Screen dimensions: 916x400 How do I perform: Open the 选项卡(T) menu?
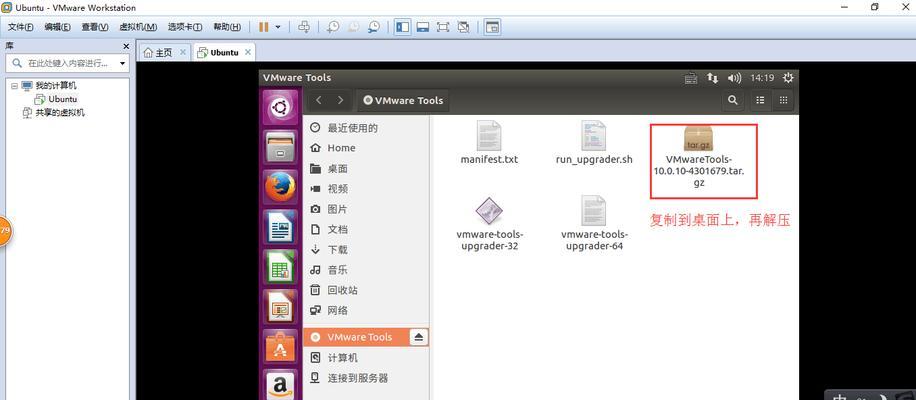click(x=185, y=27)
